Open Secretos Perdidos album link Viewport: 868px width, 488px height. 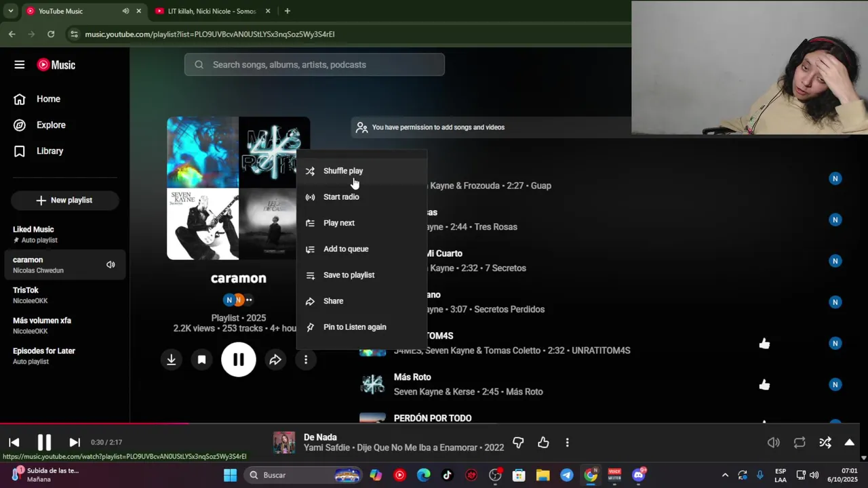point(509,309)
